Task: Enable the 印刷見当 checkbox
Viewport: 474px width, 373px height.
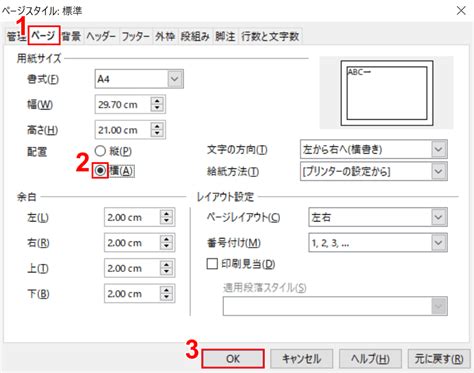Action: tap(212, 264)
